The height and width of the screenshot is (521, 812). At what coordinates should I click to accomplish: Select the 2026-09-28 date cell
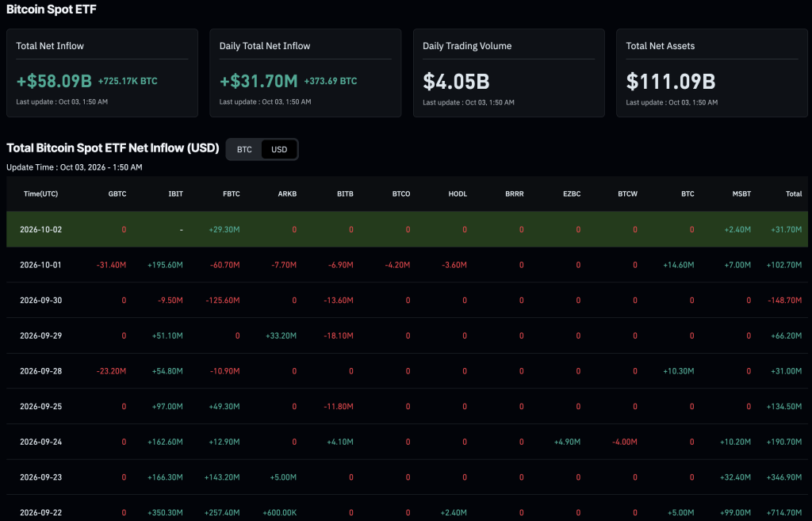(41, 371)
